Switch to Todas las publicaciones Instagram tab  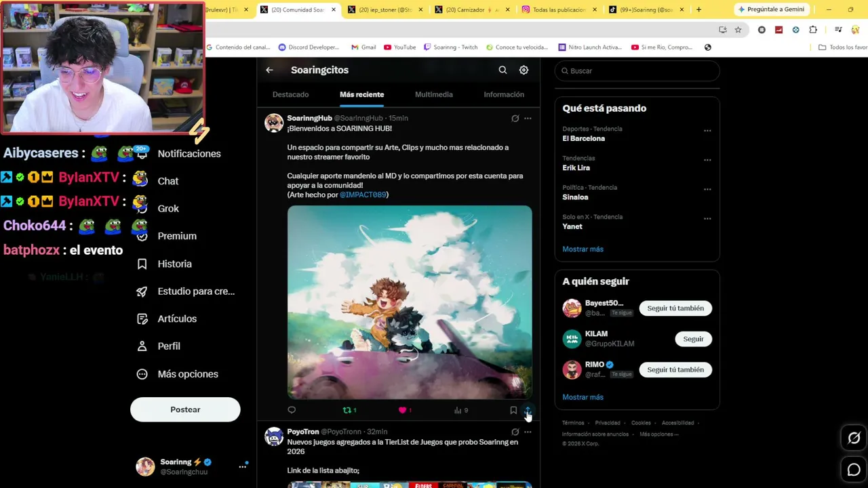[x=558, y=9]
